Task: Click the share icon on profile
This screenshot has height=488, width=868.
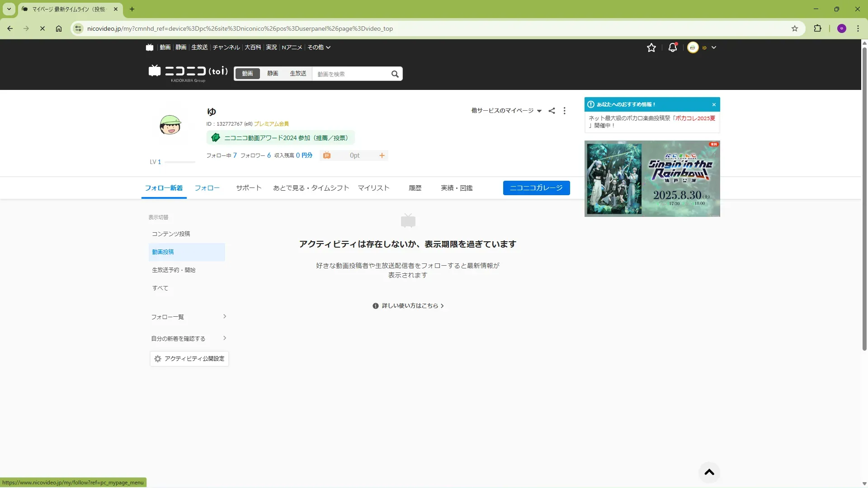Action: [x=552, y=111]
